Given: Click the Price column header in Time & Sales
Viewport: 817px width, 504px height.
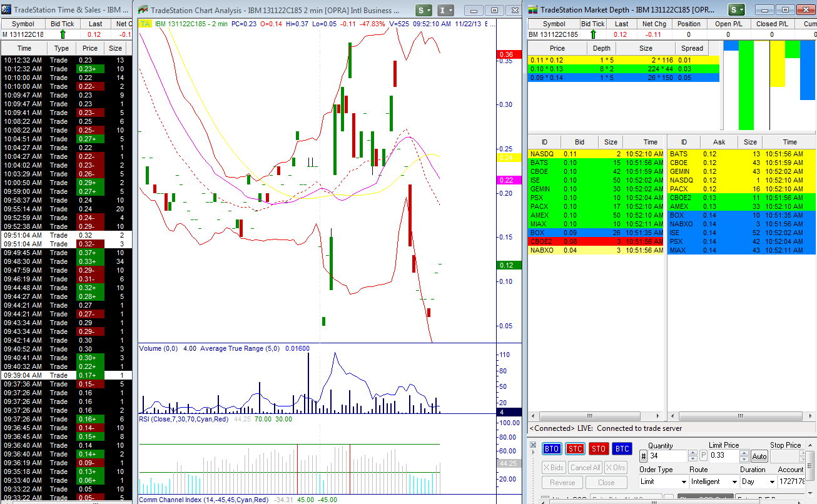Looking at the screenshot, I should point(90,48).
